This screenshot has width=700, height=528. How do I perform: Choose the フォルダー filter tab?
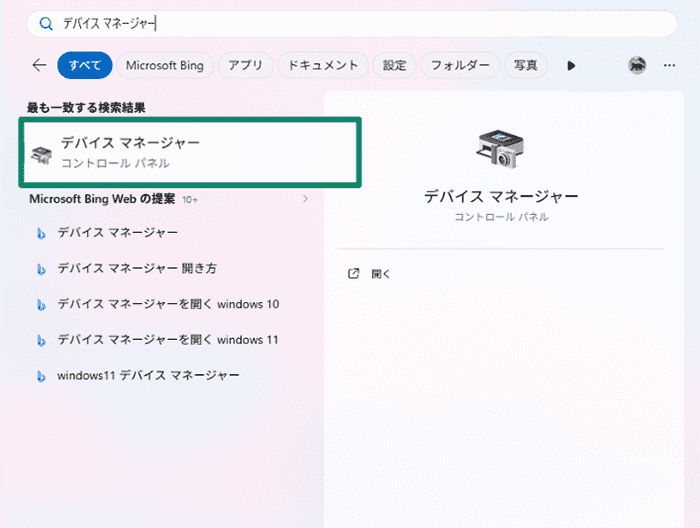(460, 65)
